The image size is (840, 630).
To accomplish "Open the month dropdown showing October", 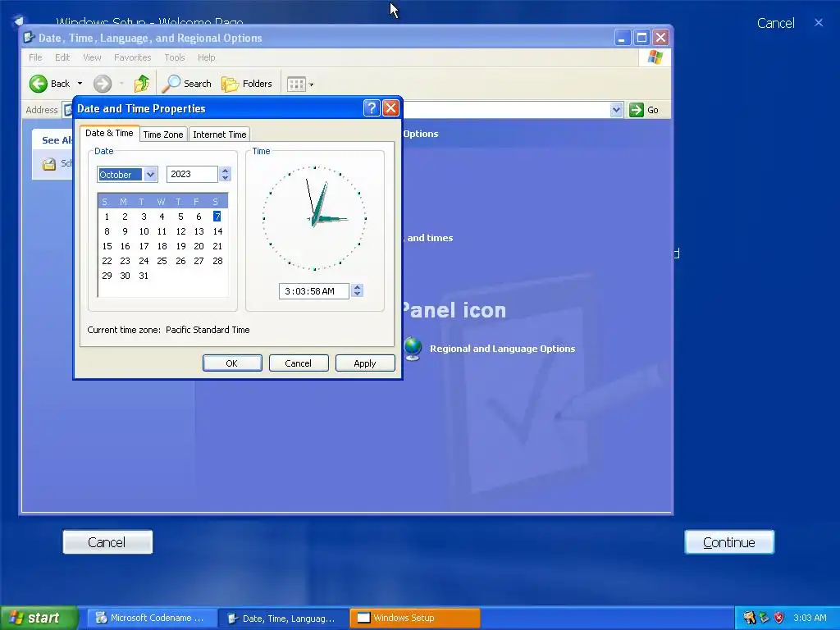I will (x=151, y=174).
